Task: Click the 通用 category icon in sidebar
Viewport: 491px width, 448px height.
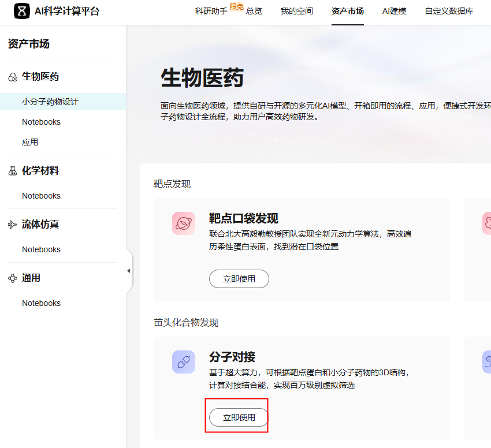Action: (x=13, y=278)
